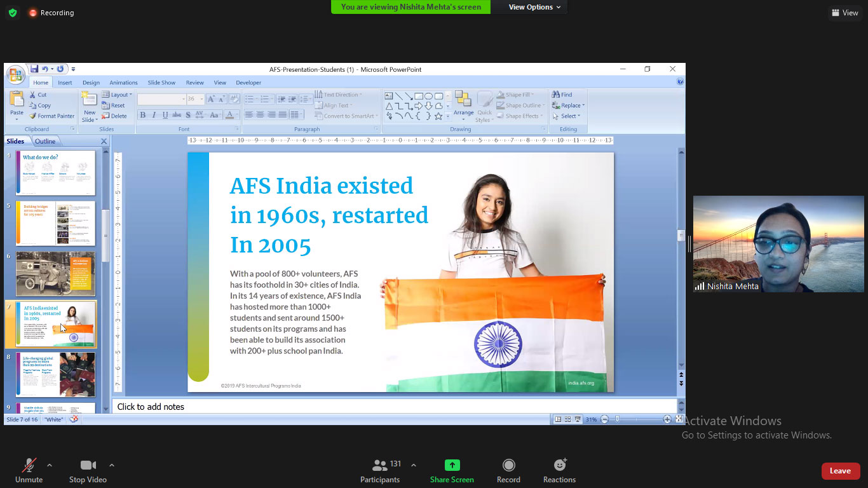Click the Cut command
The width and height of the screenshot is (868, 488).
tap(37, 95)
